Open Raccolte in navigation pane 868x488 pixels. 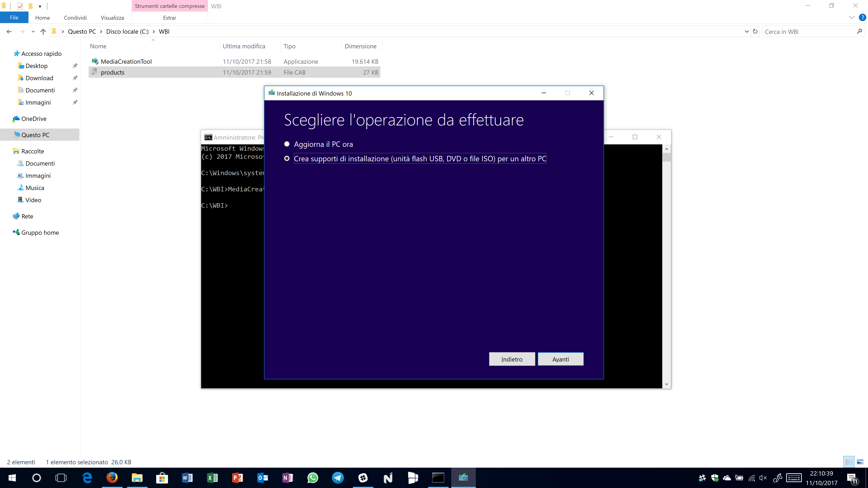pos(33,151)
